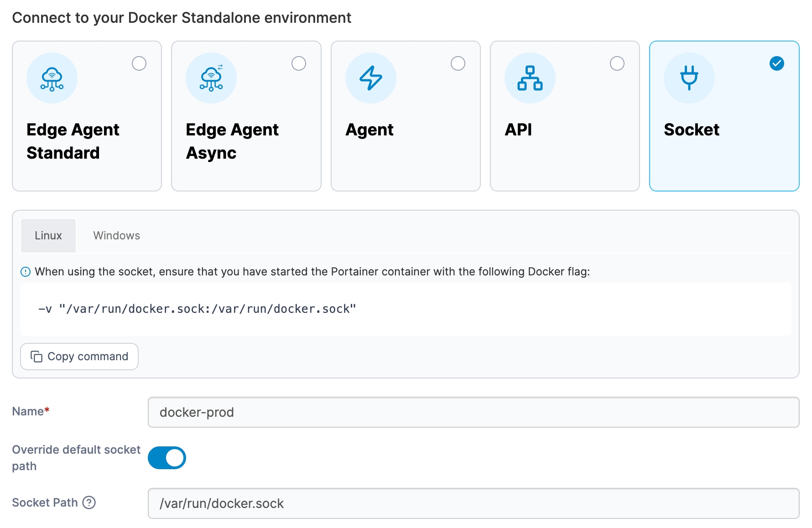Switch to the Windows tab
The width and height of the screenshot is (812, 528).
[117, 236]
